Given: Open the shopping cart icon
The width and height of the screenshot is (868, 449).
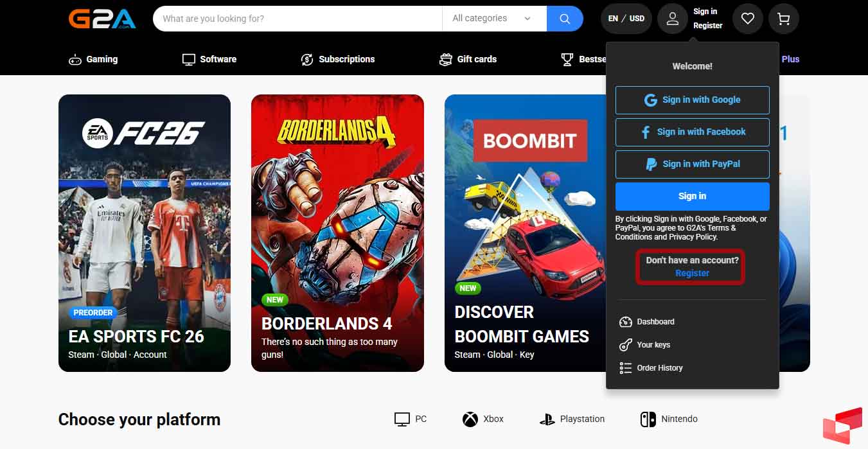Looking at the screenshot, I should pos(783,19).
